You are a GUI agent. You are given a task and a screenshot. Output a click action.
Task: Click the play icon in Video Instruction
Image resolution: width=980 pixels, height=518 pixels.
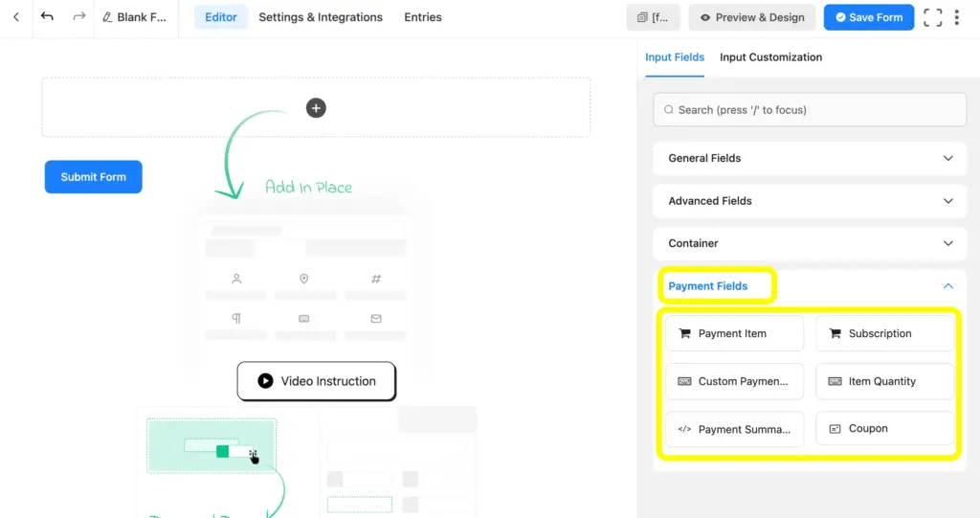[x=265, y=381]
